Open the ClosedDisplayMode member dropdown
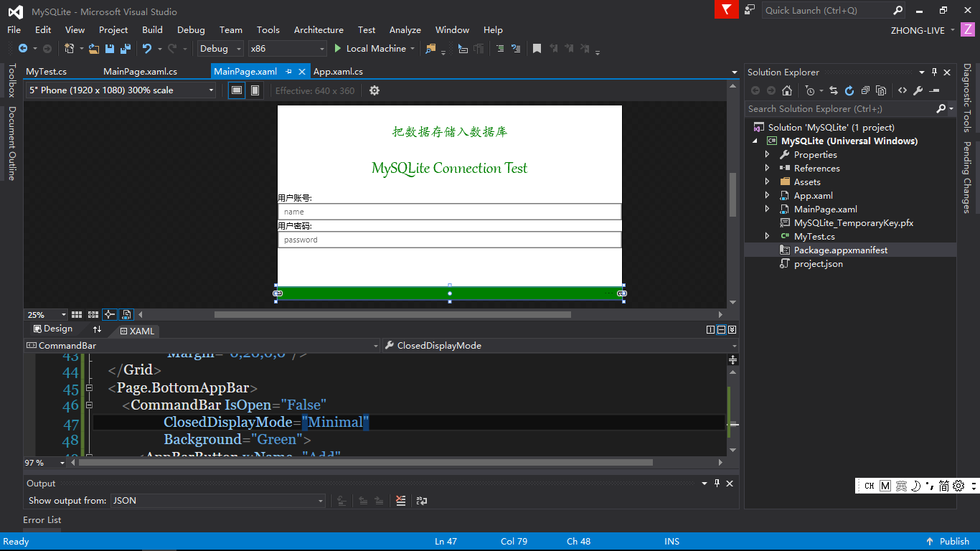The image size is (980, 551). click(560, 345)
